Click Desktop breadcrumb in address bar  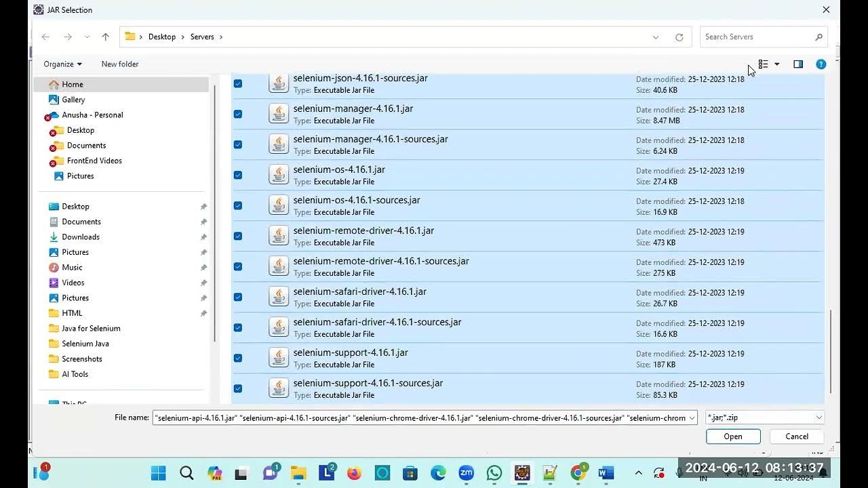[162, 37]
